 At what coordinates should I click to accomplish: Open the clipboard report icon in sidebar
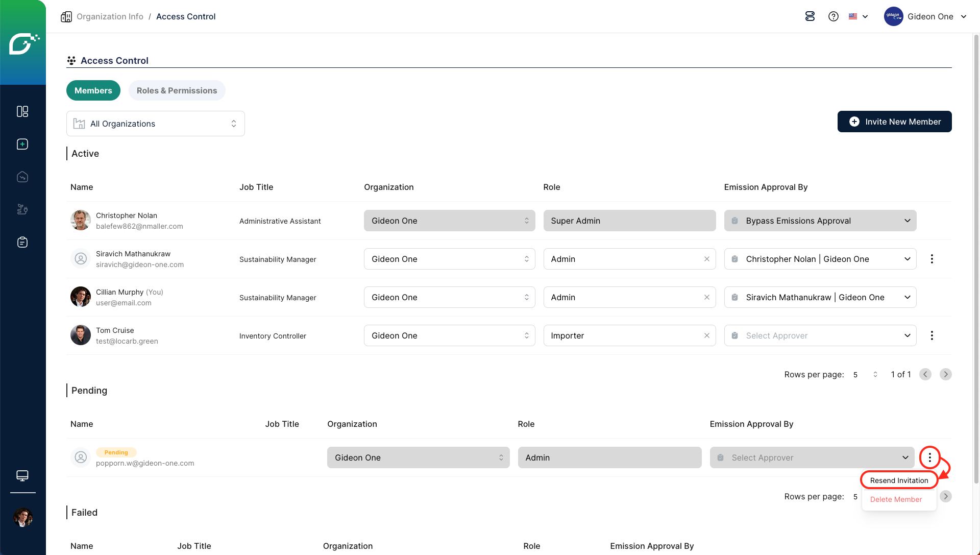(22, 242)
